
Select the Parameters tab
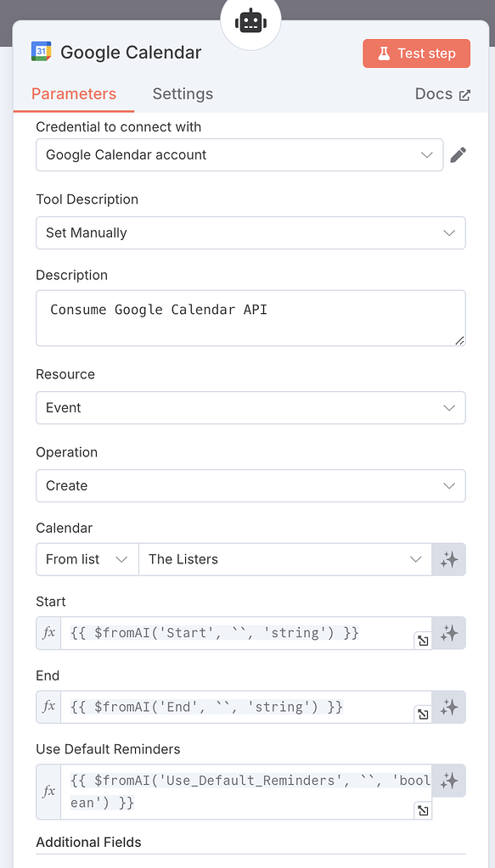pyautogui.click(x=73, y=93)
